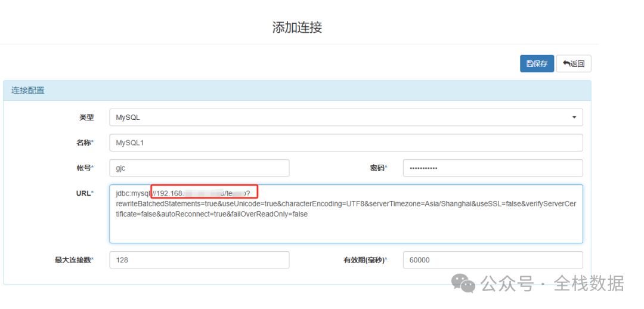Click the 名称 field containing MySQL1
Image resolution: width=644 pixels, height=309 pixels.
346,143
